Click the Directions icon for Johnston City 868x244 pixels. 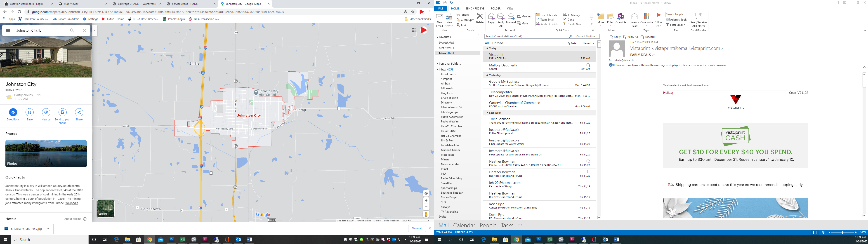pyautogui.click(x=13, y=112)
